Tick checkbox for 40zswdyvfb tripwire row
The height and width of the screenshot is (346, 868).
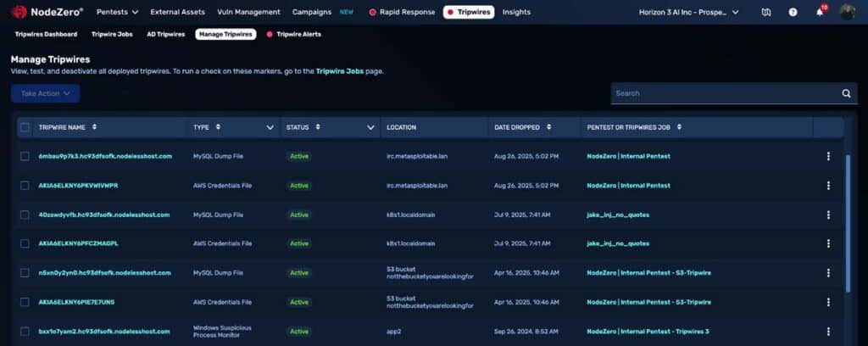pyautogui.click(x=25, y=215)
